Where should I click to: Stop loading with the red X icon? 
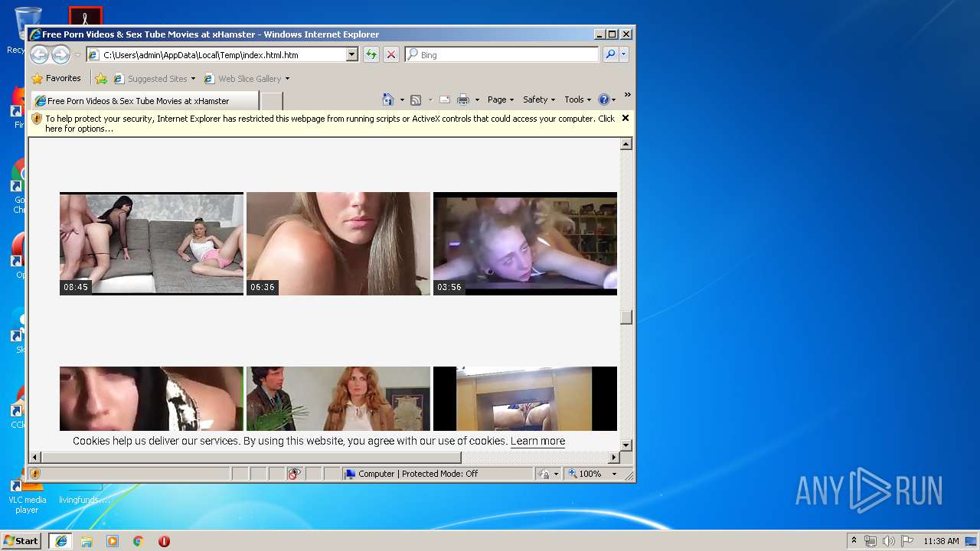click(x=391, y=54)
